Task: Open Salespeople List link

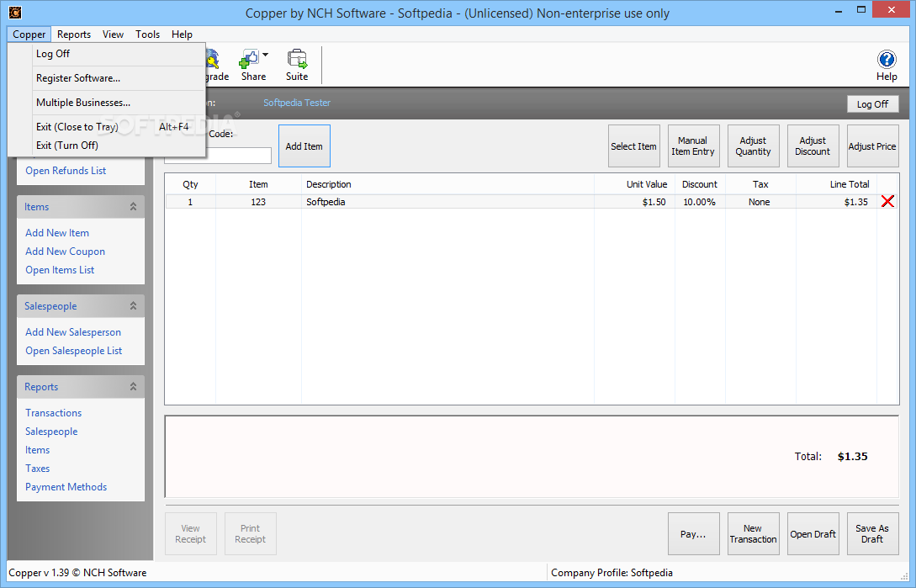Action: tap(74, 351)
